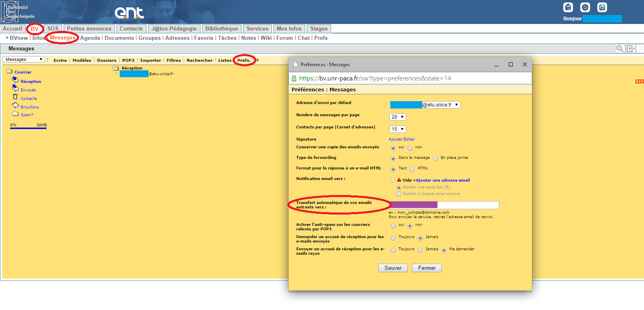Open the Agenda submenu item
The image size is (644, 310).
tap(90, 38)
